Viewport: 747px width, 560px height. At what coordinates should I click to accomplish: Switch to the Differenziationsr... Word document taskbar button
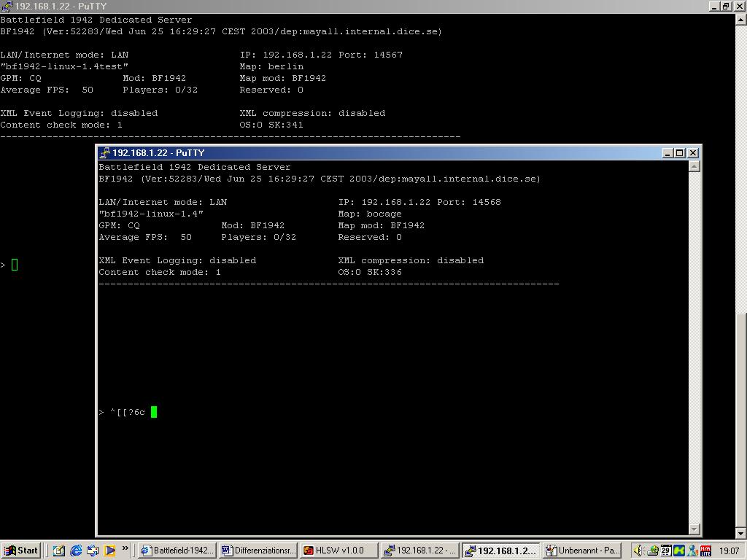pos(258,551)
